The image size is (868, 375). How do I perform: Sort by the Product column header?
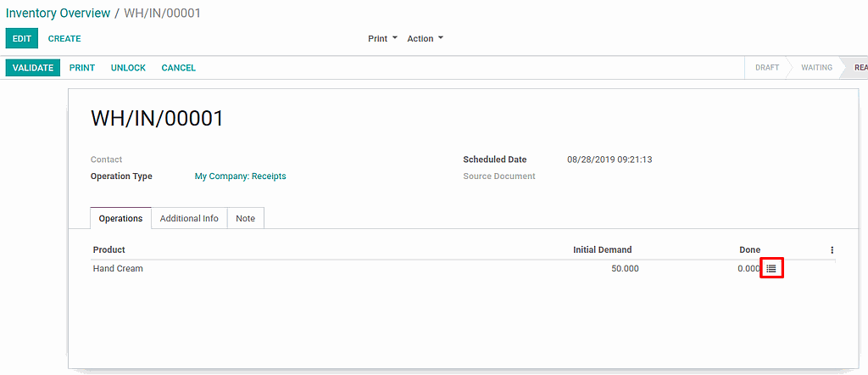click(x=109, y=250)
